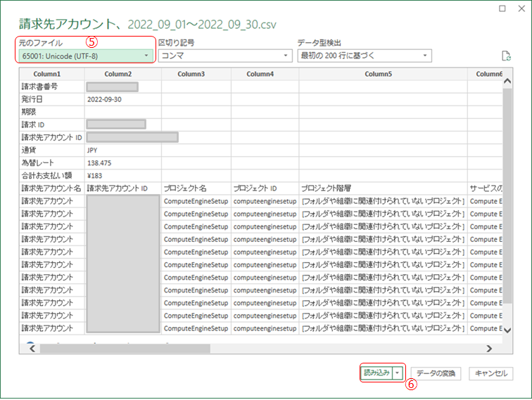Maximize the import dialog window

coord(501,9)
